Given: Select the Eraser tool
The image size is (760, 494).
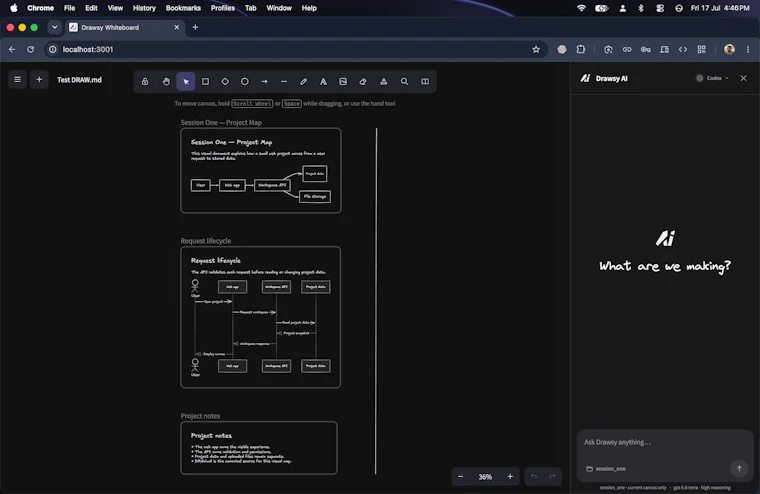Looking at the screenshot, I should click(x=363, y=81).
